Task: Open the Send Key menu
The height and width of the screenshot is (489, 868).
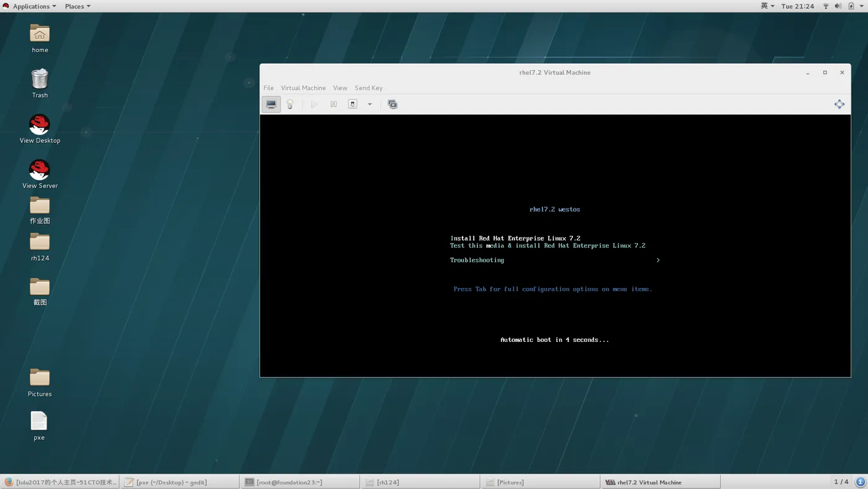Action: click(368, 88)
